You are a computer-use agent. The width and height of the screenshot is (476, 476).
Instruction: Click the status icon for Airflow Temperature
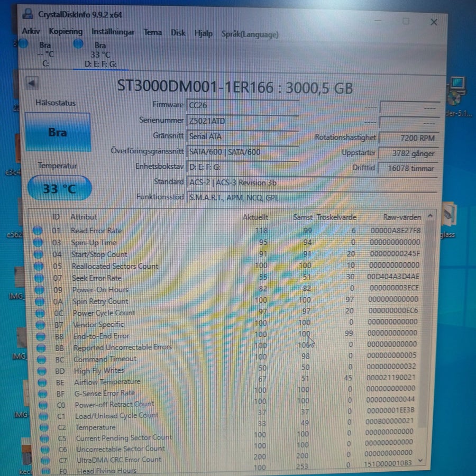pos(42,382)
